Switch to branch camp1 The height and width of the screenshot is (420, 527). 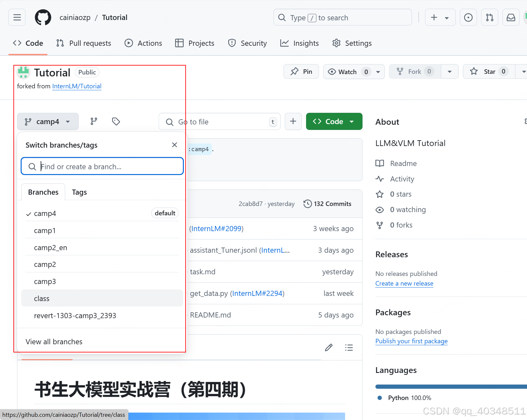click(x=102, y=230)
